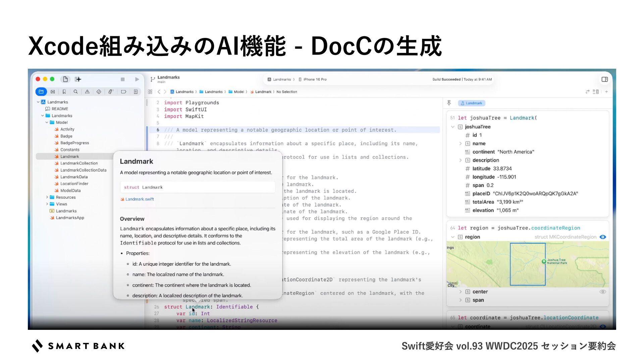The image size is (644, 362).
Task: Collapse the joshuaTree result row
Action: 453,127
